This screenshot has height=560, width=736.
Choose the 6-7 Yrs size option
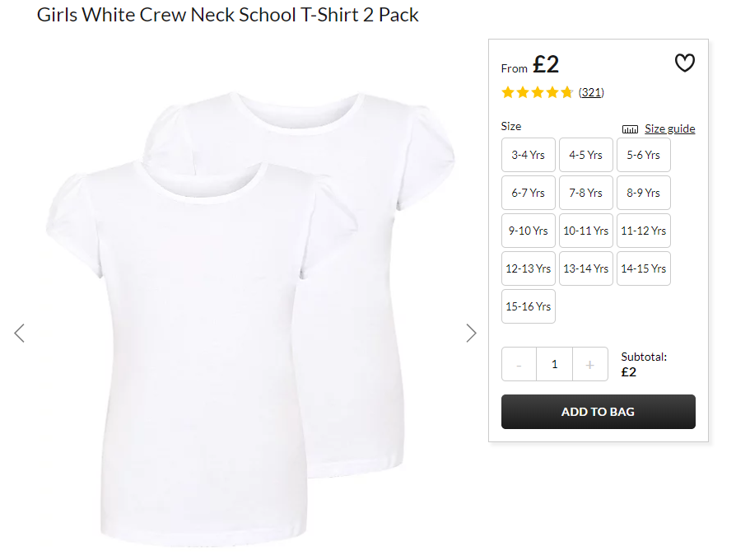(528, 193)
